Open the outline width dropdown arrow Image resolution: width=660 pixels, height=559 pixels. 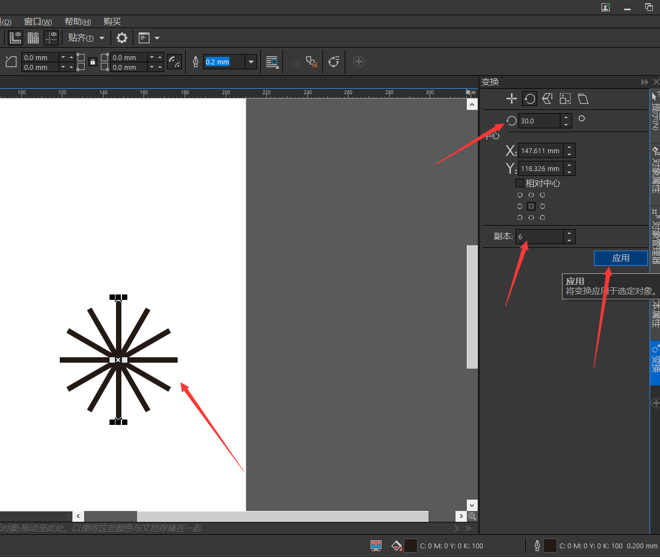tap(251, 62)
